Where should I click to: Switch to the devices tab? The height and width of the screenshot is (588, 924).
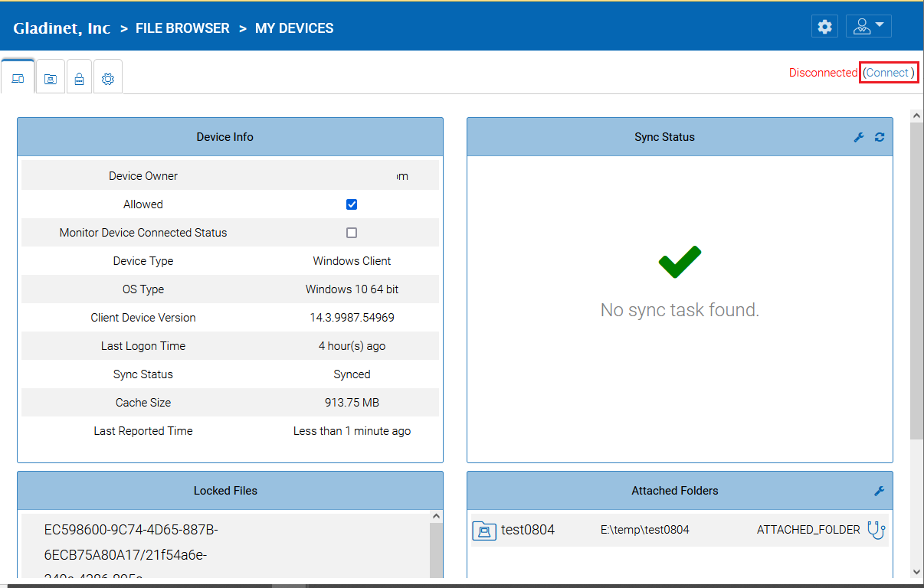[18, 78]
